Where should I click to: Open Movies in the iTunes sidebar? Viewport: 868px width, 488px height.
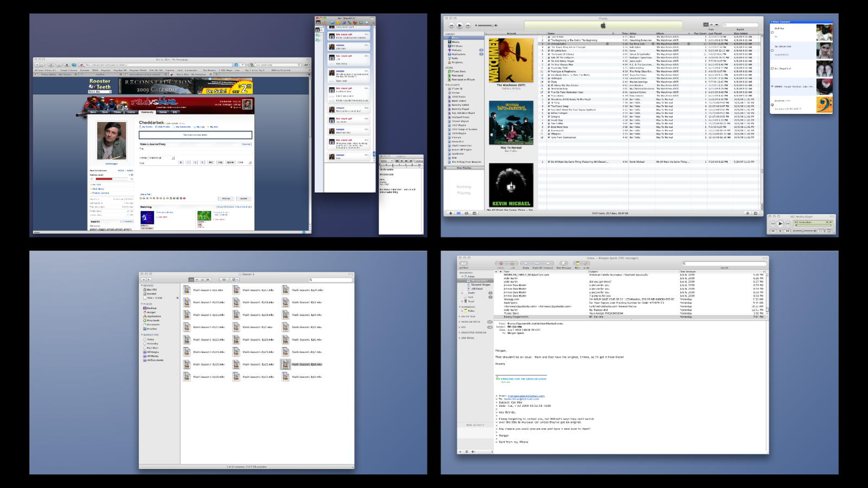click(x=456, y=42)
